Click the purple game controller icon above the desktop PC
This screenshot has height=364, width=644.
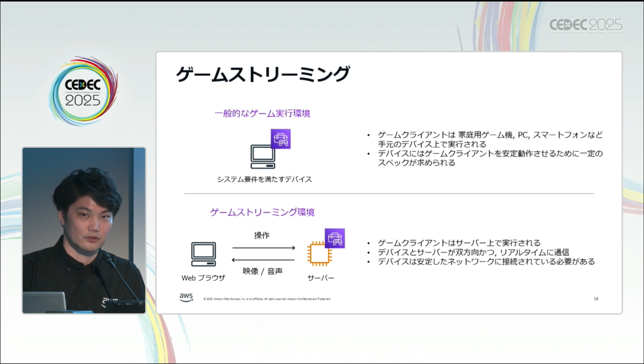281,139
